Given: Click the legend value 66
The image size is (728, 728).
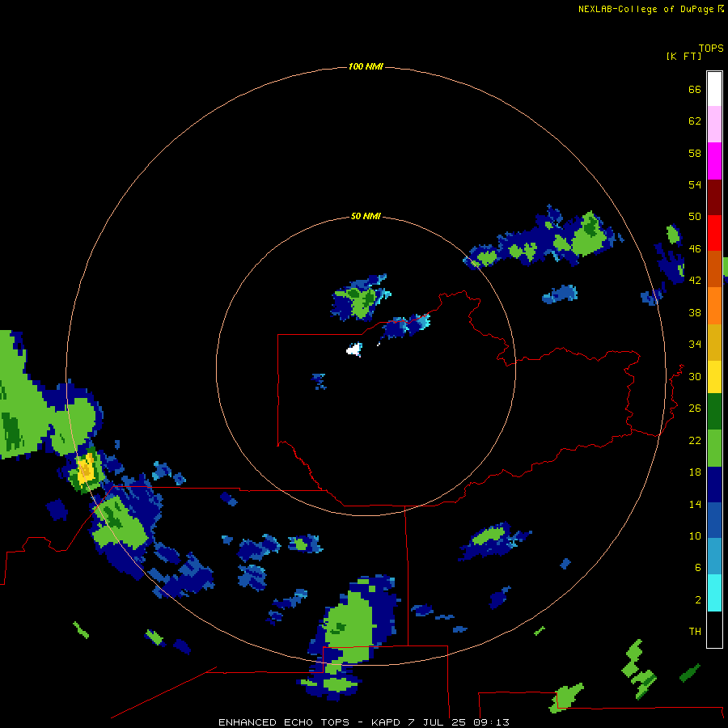Looking at the screenshot, I should click(x=695, y=90).
